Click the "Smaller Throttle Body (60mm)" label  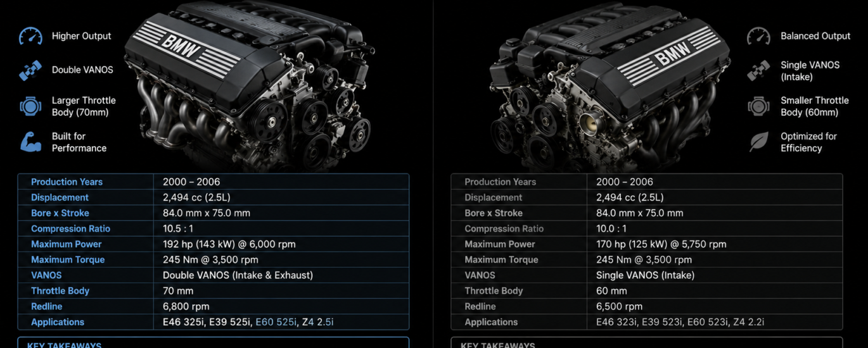(814, 106)
